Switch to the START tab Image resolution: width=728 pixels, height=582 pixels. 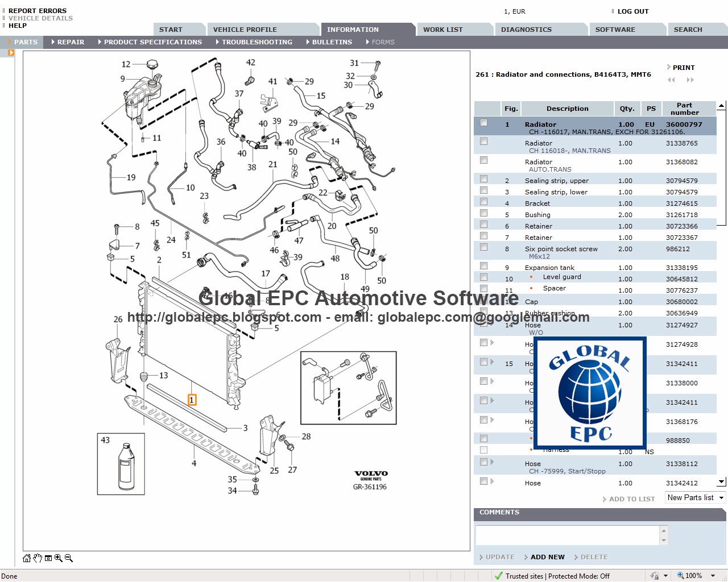[x=179, y=30]
